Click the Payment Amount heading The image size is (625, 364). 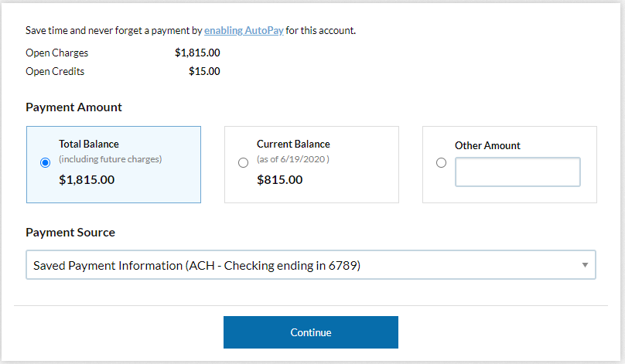click(x=73, y=107)
